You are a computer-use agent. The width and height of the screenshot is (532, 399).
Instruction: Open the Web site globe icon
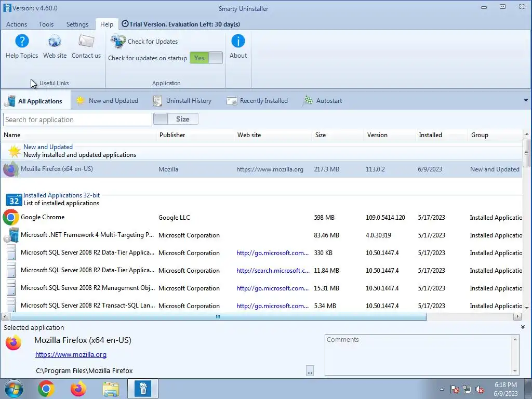(55, 42)
